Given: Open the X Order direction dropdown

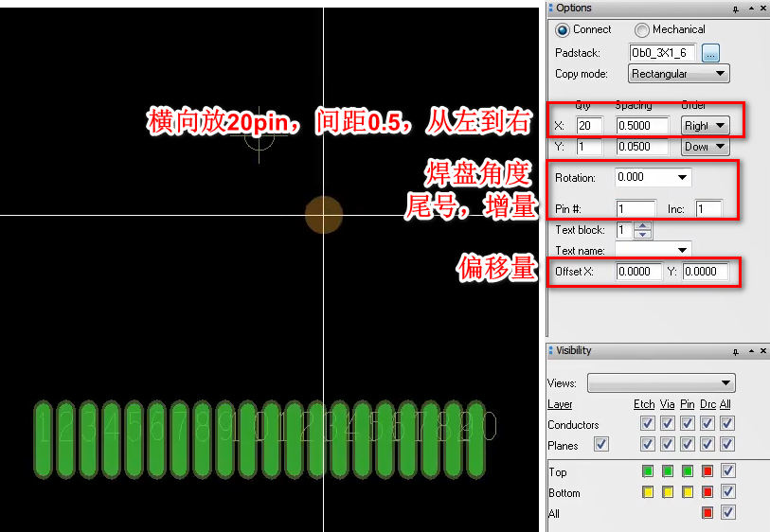Looking at the screenshot, I should (705, 125).
